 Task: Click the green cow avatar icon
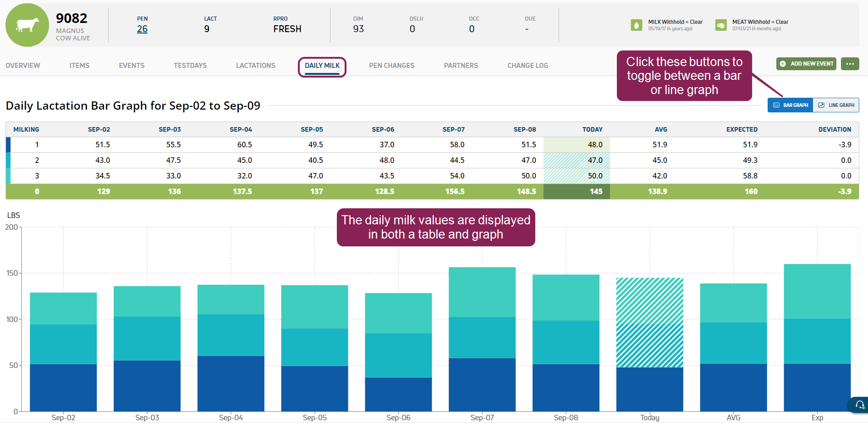click(27, 25)
